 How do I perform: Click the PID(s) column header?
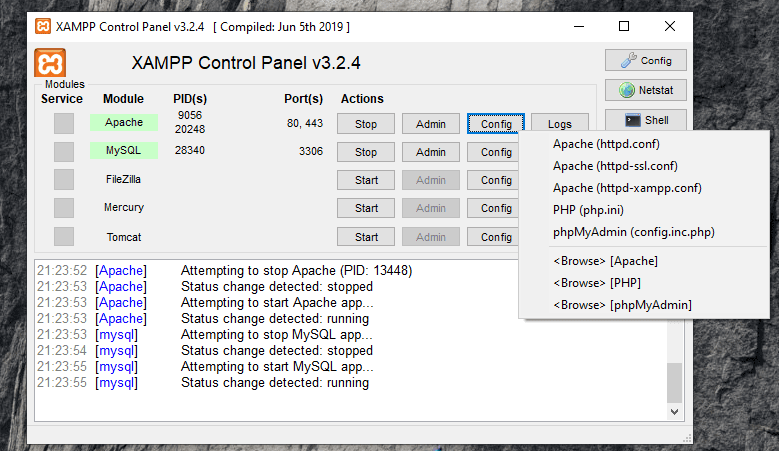point(190,99)
